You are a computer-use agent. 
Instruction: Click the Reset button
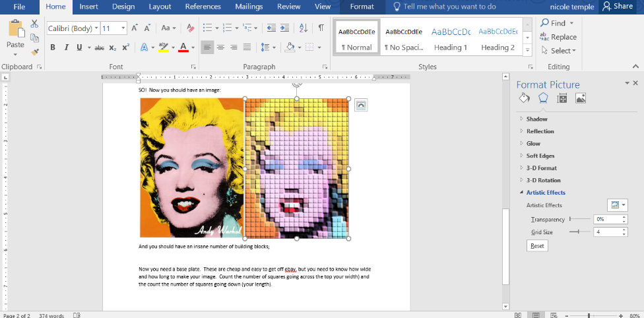pyautogui.click(x=537, y=245)
